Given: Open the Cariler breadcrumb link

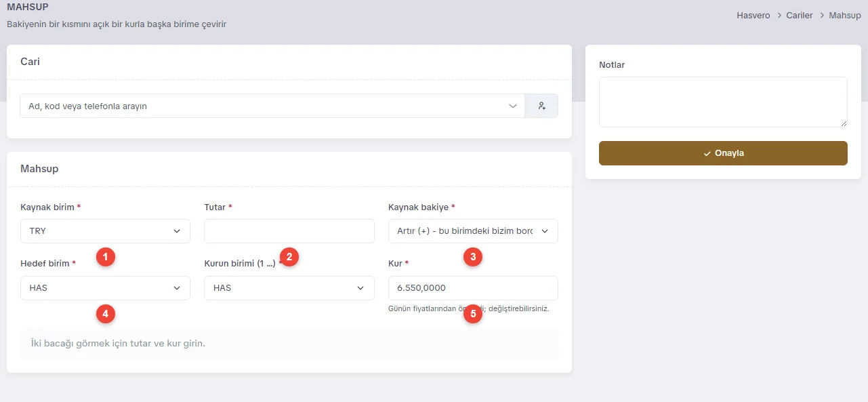Looking at the screenshot, I should [x=800, y=15].
